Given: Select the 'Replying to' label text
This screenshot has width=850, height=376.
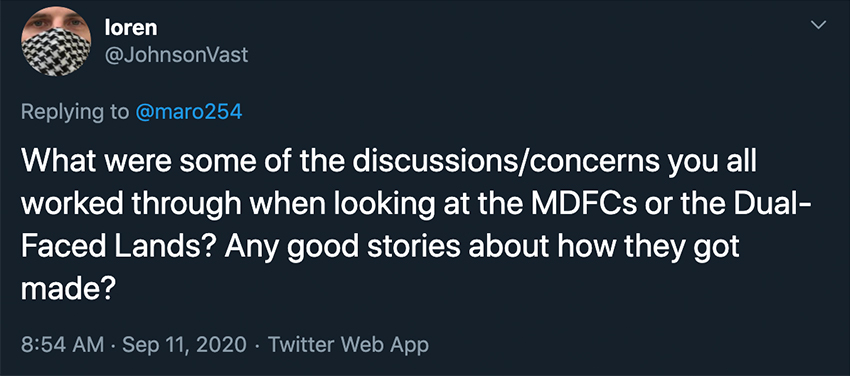Looking at the screenshot, I should [x=75, y=112].
